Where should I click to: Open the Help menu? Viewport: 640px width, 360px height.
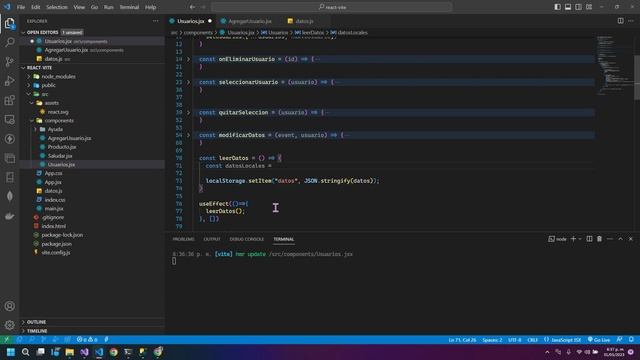[151, 7]
